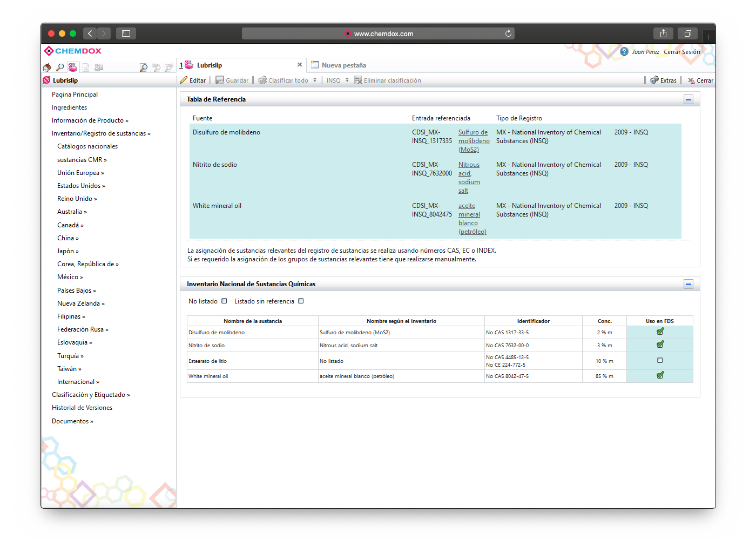Click the INSQ toolbar button label
The image size is (756, 540).
333,80
